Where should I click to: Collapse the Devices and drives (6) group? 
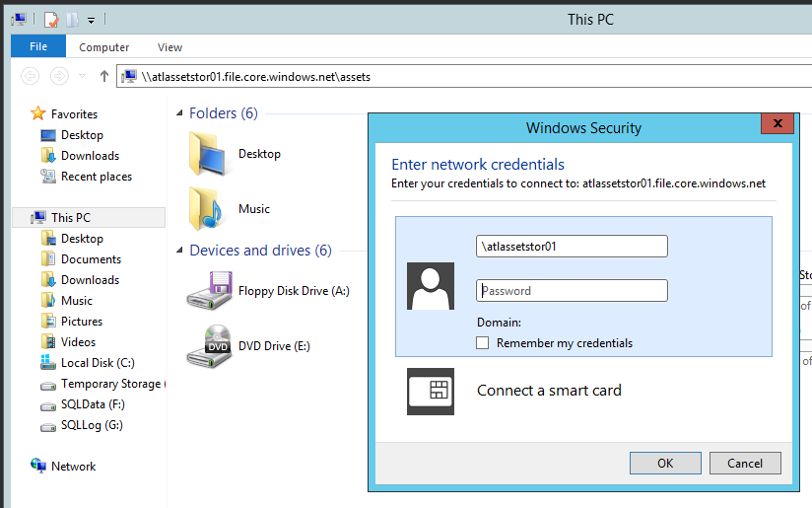click(179, 251)
